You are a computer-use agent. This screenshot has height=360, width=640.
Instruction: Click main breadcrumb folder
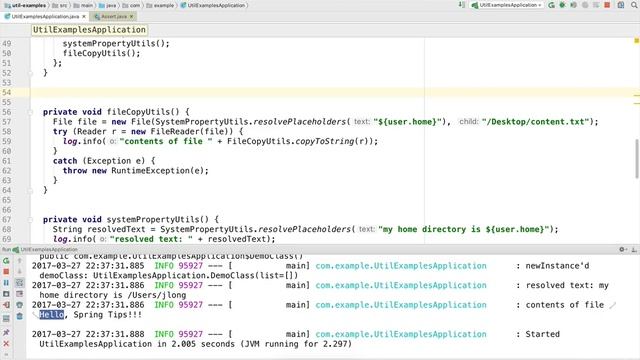(83, 5)
